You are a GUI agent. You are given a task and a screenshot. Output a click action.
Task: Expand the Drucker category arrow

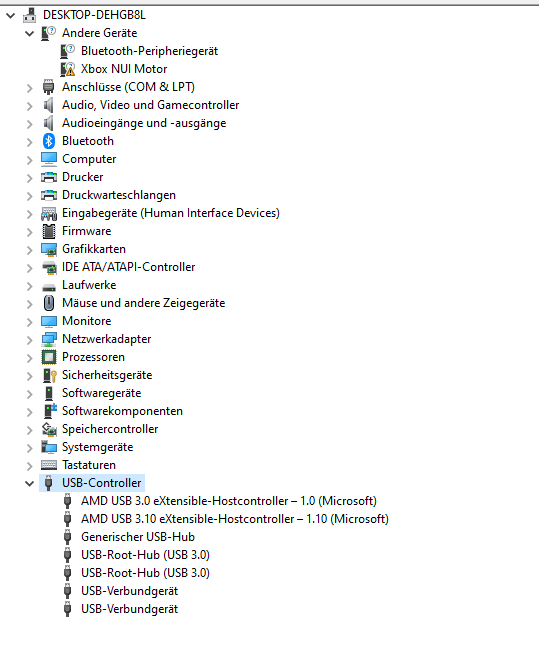coord(29,178)
